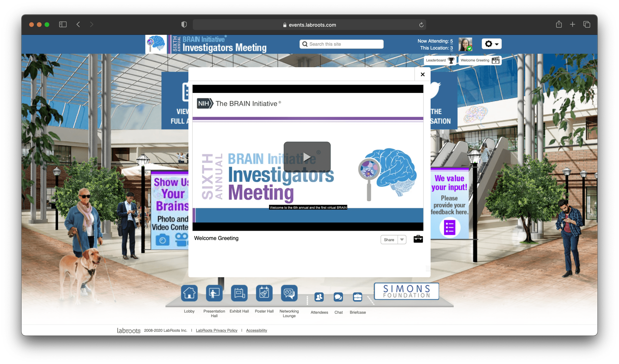This screenshot has height=364, width=619.
Task: Open the Lobby icon
Action: coord(189,293)
